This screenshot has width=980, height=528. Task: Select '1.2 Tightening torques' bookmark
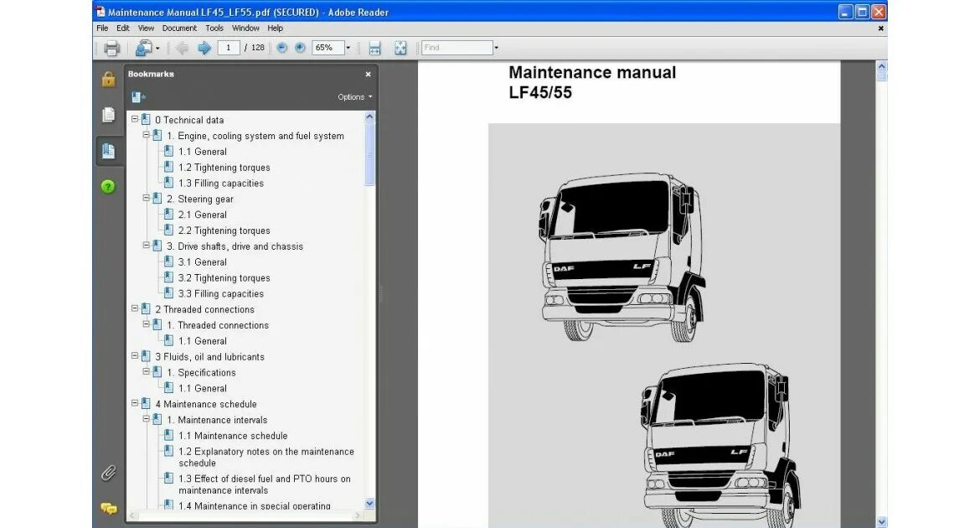pyautogui.click(x=224, y=168)
